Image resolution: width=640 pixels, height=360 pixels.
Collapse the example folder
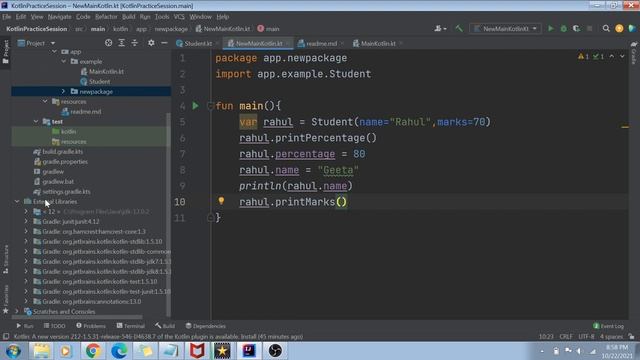pos(63,62)
